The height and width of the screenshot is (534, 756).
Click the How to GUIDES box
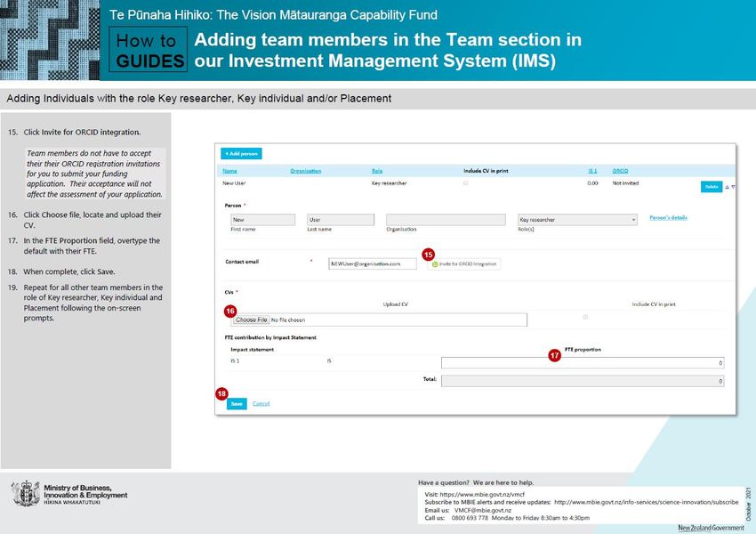coord(149,50)
